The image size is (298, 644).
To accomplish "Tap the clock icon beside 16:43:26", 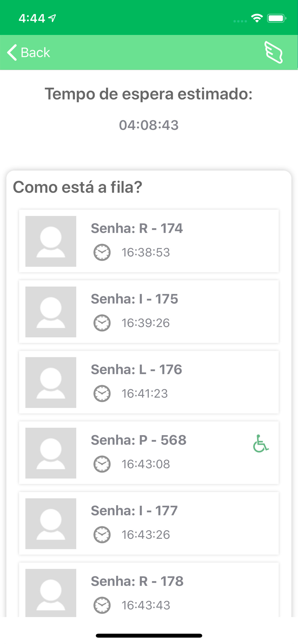I will [x=102, y=535].
